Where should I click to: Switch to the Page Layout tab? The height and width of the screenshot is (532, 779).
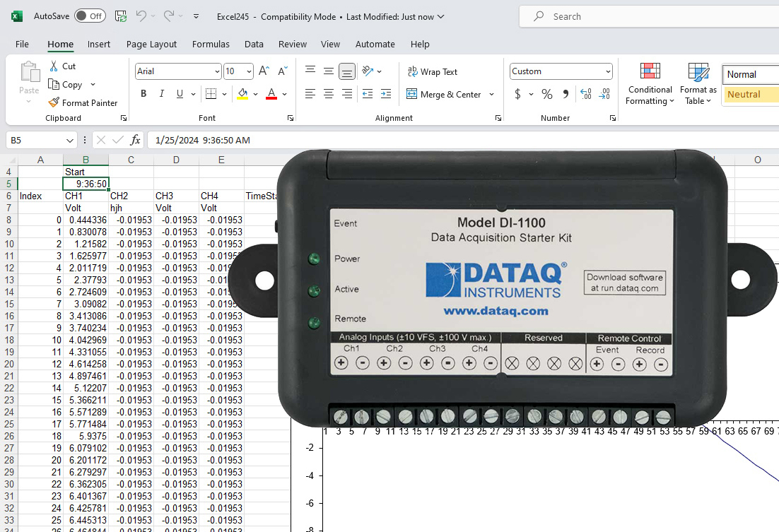[x=151, y=45]
